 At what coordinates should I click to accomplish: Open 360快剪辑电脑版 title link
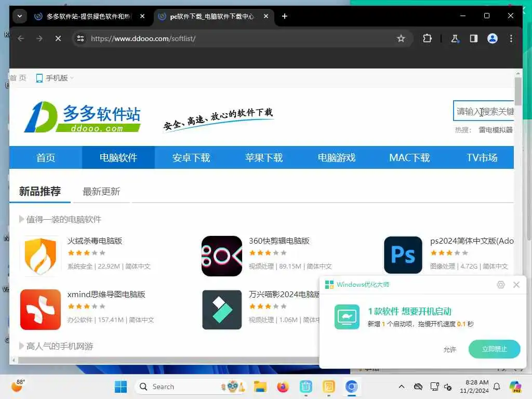[x=279, y=241]
